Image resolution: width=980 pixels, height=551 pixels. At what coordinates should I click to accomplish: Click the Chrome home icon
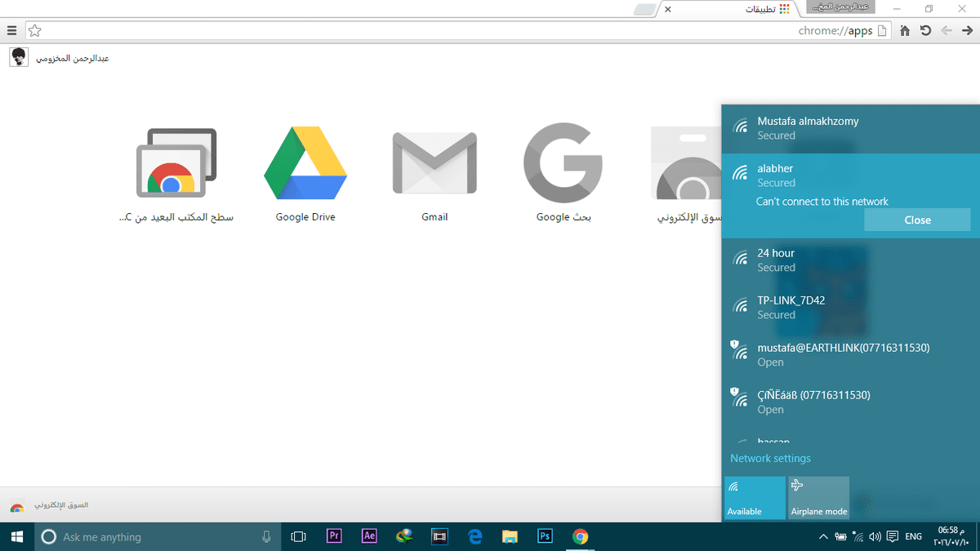pyautogui.click(x=905, y=31)
